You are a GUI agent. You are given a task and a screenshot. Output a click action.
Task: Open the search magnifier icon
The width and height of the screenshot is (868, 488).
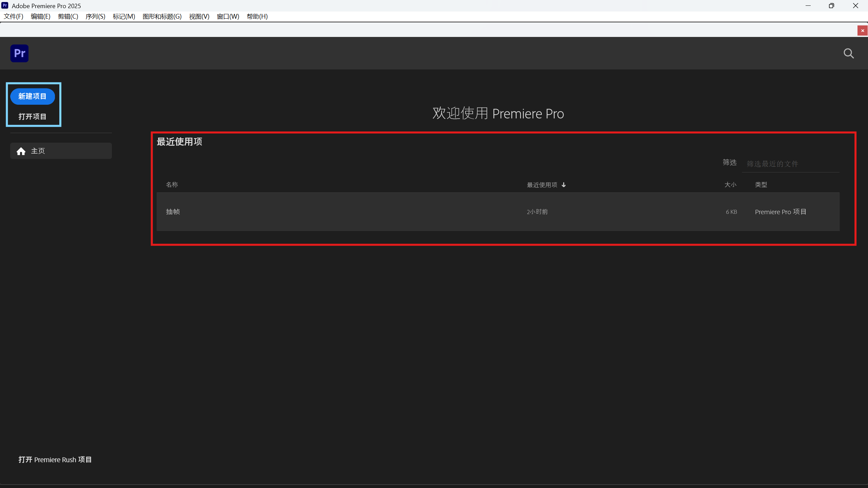(x=849, y=54)
